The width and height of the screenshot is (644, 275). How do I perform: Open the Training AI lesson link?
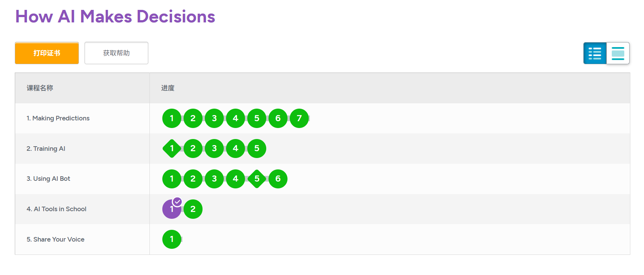(46, 149)
